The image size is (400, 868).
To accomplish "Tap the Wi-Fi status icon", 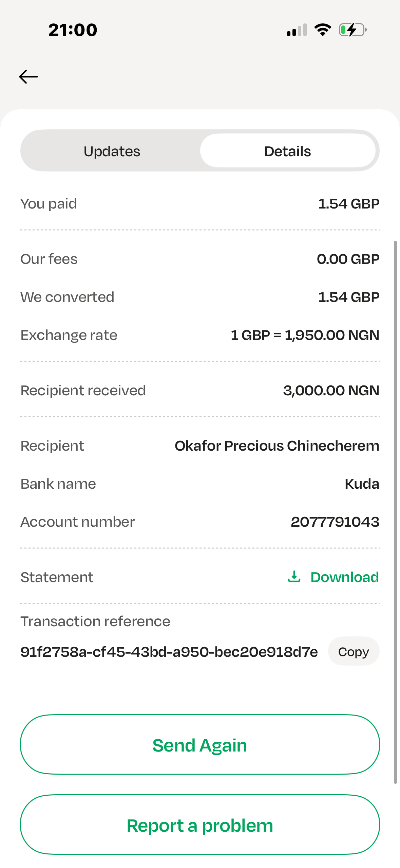I will click(323, 30).
